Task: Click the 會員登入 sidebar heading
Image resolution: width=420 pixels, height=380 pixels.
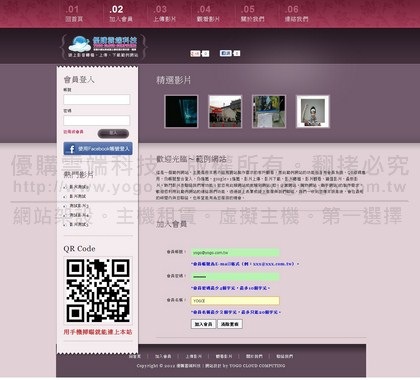Action: 79,79
